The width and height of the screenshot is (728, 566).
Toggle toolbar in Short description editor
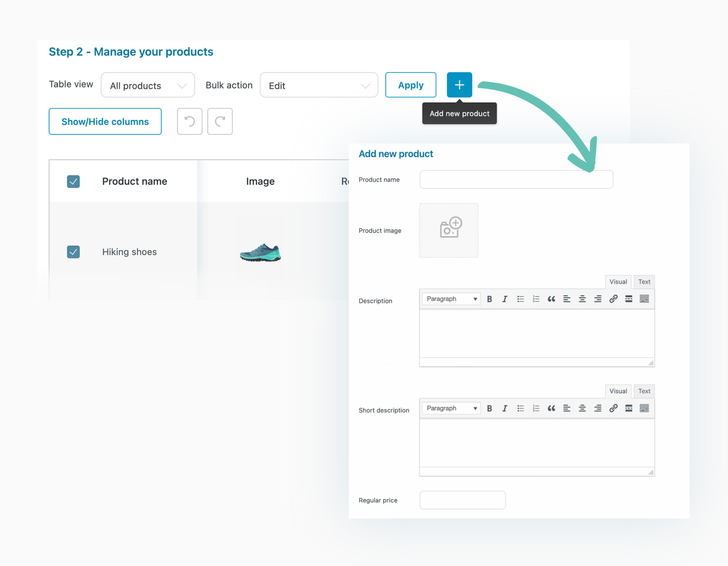[x=644, y=408]
